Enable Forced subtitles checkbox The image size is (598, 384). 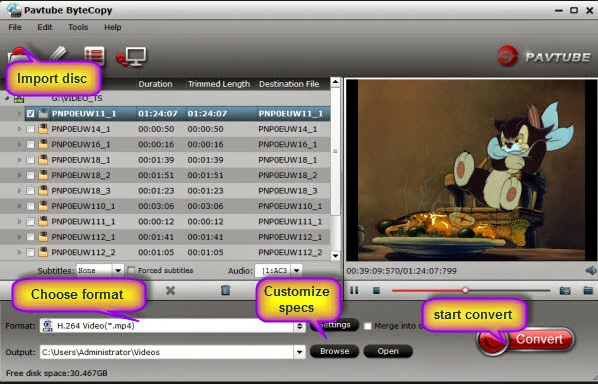coord(131,270)
